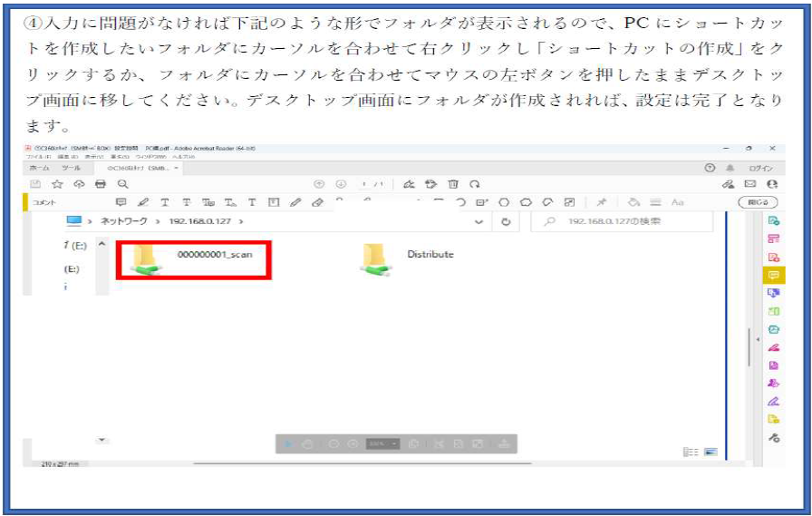Click the envelope email icon
Viewport: 812px width, 516px height.
tap(750, 184)
